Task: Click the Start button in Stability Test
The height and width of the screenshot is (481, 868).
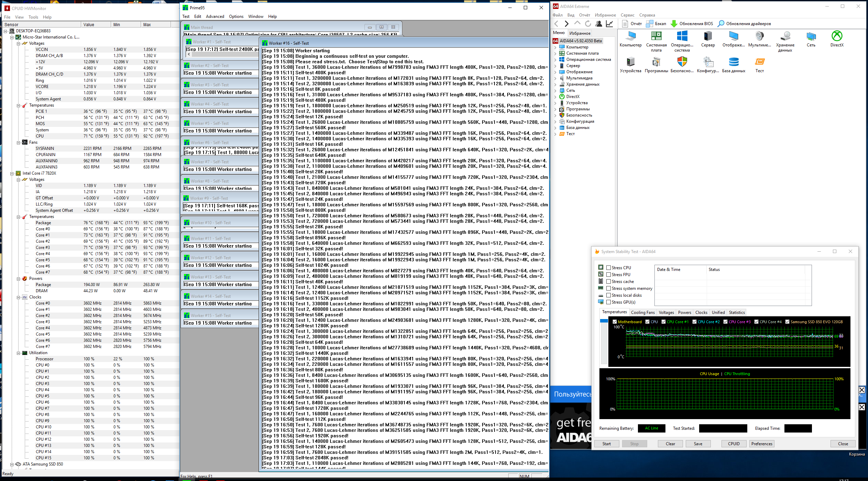Action: tap(606, 444)
